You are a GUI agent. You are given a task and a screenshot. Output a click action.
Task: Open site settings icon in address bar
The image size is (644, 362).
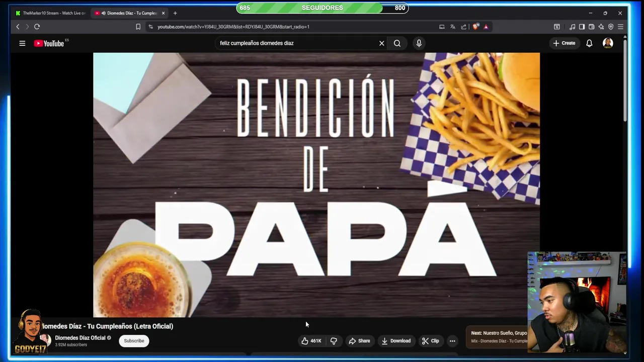click(150, 27)
